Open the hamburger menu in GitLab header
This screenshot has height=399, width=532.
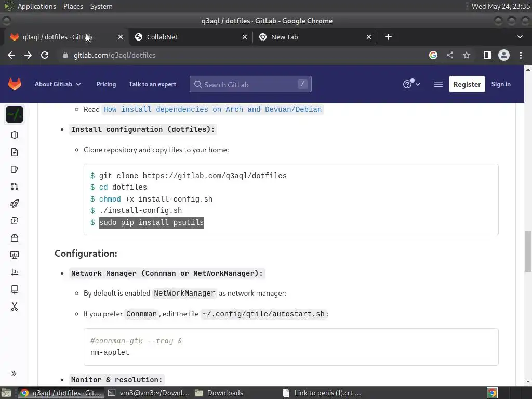point(438,84)
